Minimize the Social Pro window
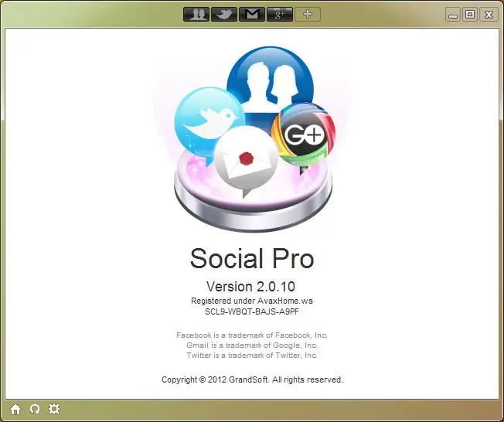This screenshot has height=422, width=504. [453, 15]
